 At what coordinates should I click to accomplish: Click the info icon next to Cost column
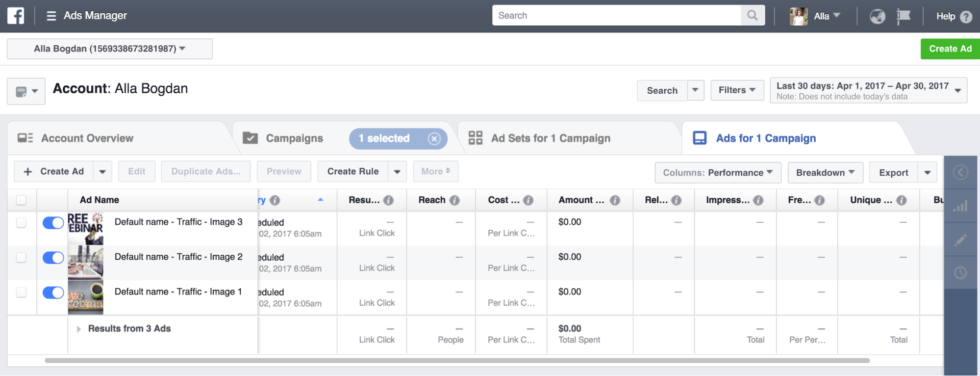[x=528, y=200]
